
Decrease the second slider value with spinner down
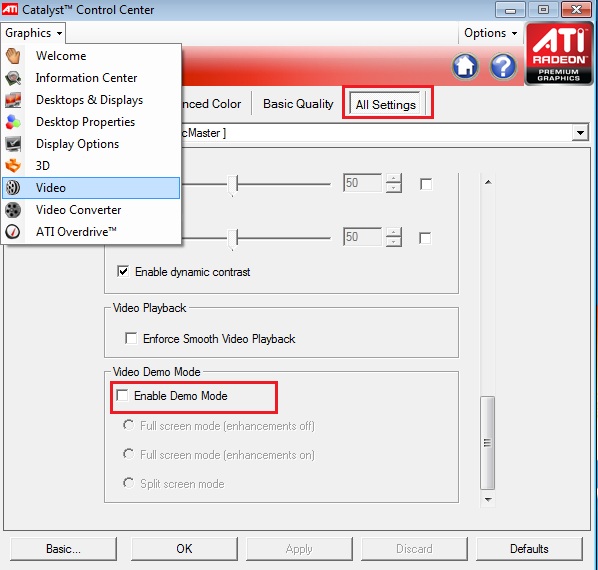click(394, 242)
